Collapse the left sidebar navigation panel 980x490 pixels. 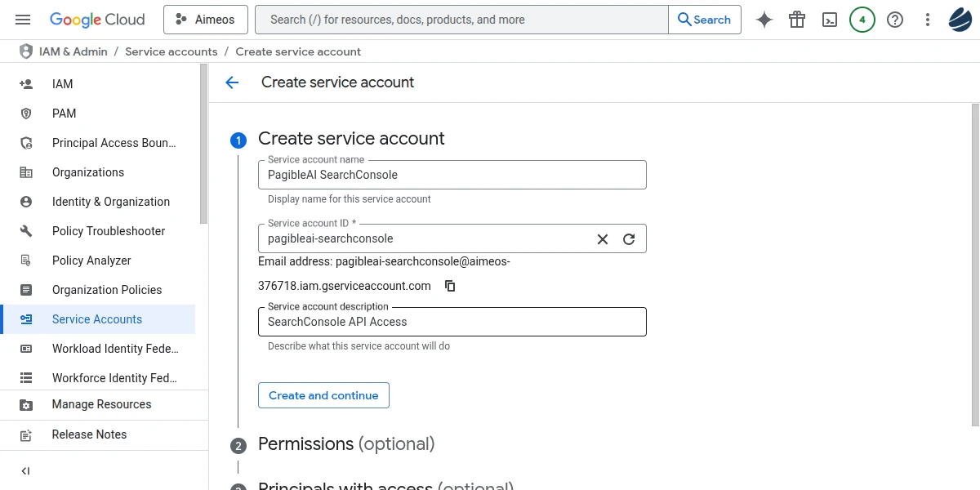(x=25, y=471)
